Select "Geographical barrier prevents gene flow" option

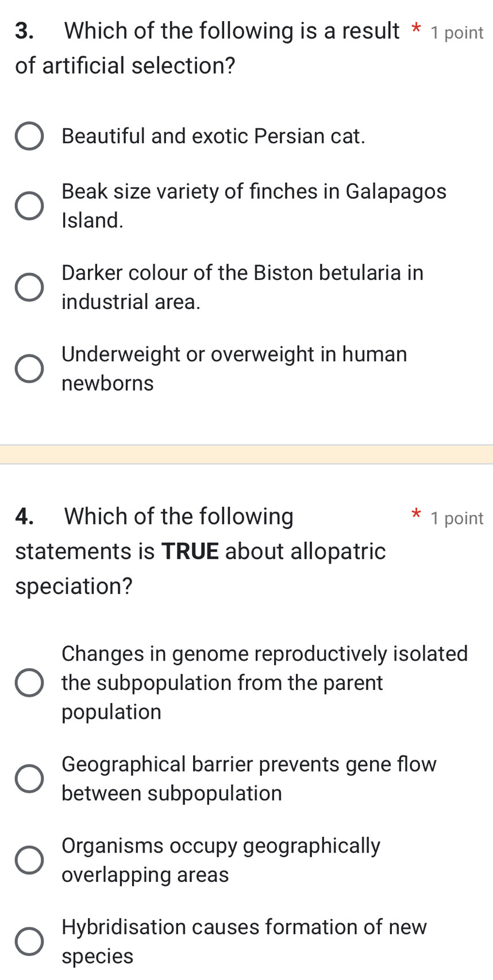tap(249, 778)
